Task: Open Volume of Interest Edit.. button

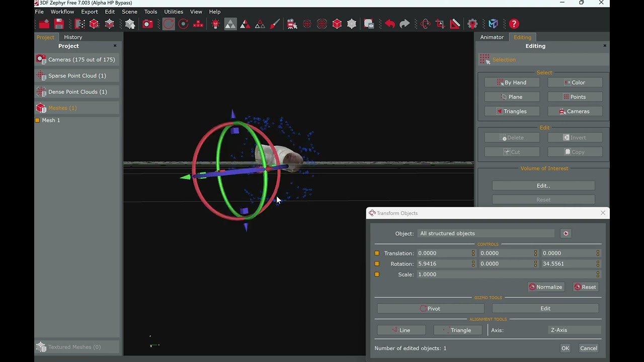Action: pos(543,186)
